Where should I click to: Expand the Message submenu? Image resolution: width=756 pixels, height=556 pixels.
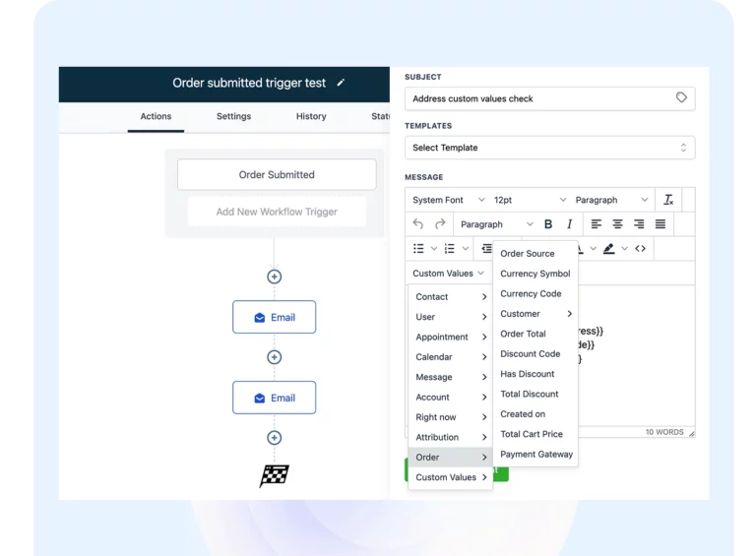450,377
